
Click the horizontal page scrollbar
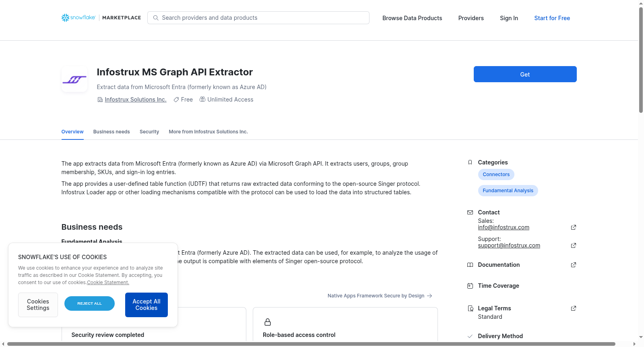(x=311, y=344)
